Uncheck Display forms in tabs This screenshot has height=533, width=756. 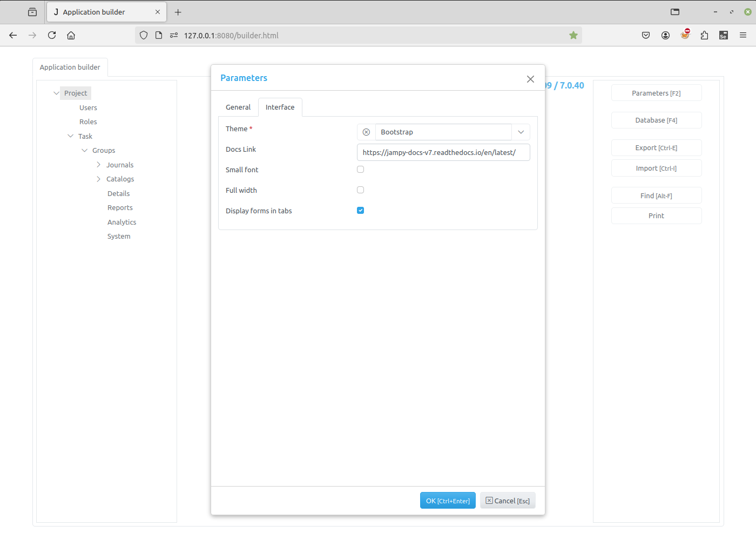coord(361,211)
